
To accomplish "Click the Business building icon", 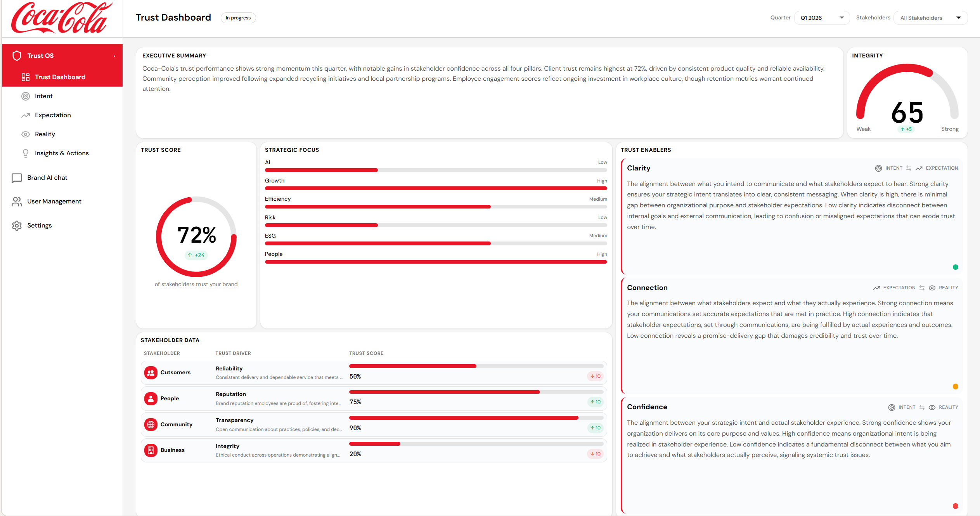I will pos(151,450).
